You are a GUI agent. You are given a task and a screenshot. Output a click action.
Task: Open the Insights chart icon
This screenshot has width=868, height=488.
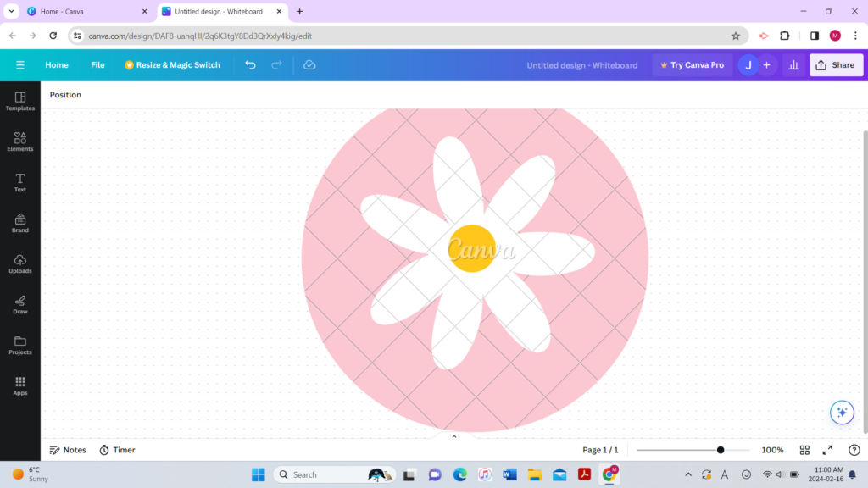(x=793, y=65)
